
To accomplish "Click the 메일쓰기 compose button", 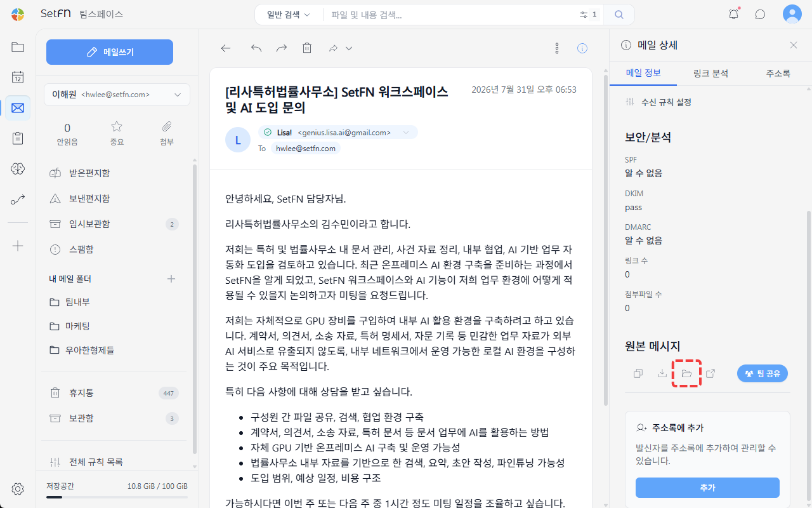I will [x=110, y=52].
